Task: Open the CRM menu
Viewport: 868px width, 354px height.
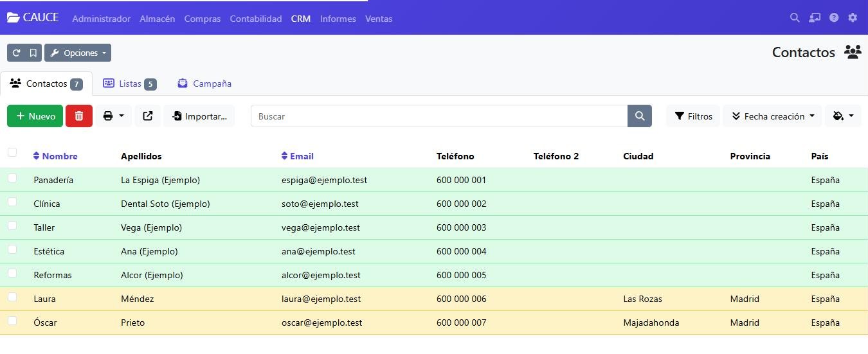Action: coord(300,19)
